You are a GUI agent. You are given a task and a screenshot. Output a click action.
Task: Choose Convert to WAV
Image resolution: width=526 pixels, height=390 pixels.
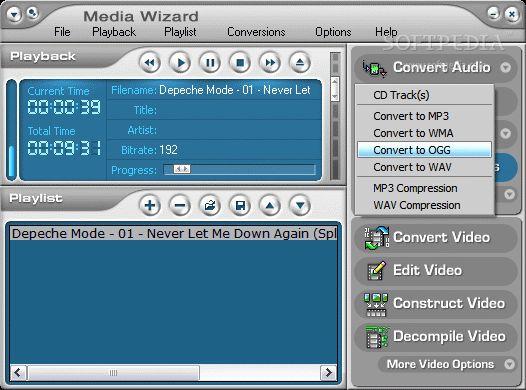click(x=424, y=167)
